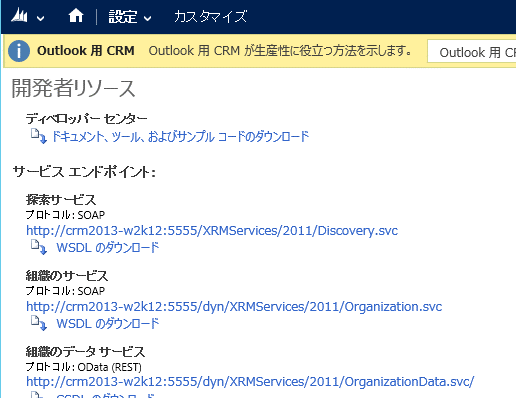Click the サービス エンドポイント: heading
The image size is (516, 398).
[84, 172]
